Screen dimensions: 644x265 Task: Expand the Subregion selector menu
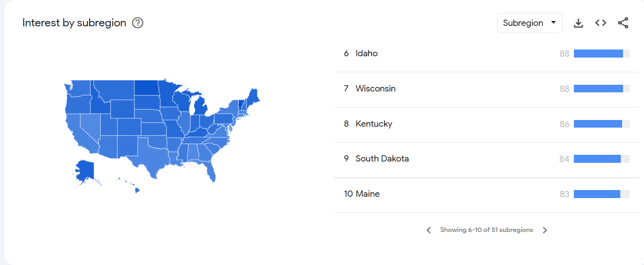530,23
